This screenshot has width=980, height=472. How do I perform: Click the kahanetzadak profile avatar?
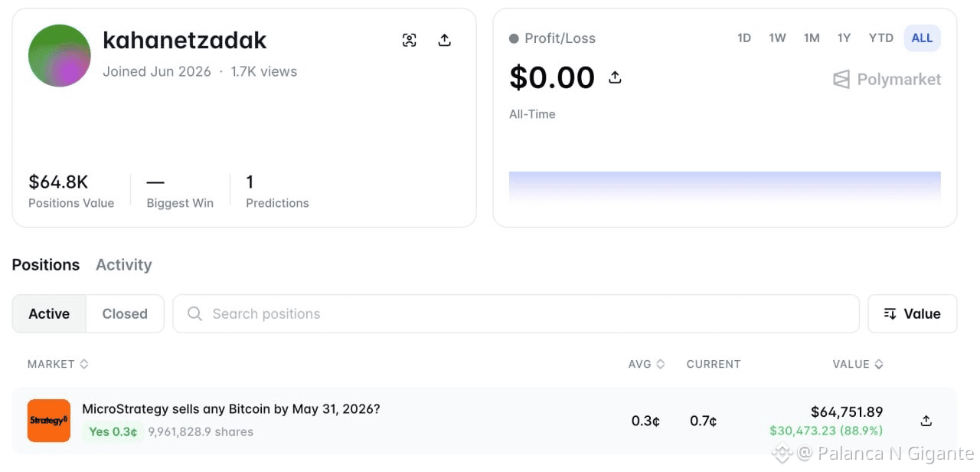[x=60, y=56]
